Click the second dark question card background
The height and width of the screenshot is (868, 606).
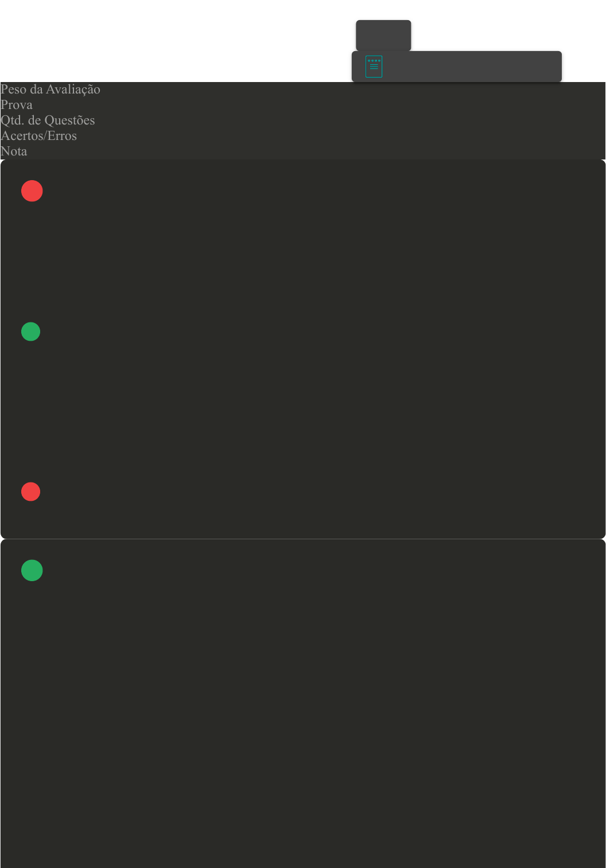303,703
